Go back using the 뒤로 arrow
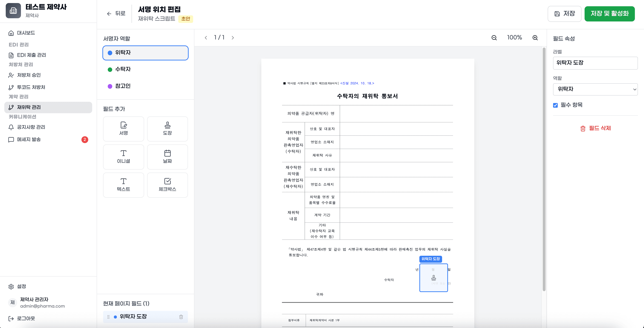644x328 pixels. (109, 14)
